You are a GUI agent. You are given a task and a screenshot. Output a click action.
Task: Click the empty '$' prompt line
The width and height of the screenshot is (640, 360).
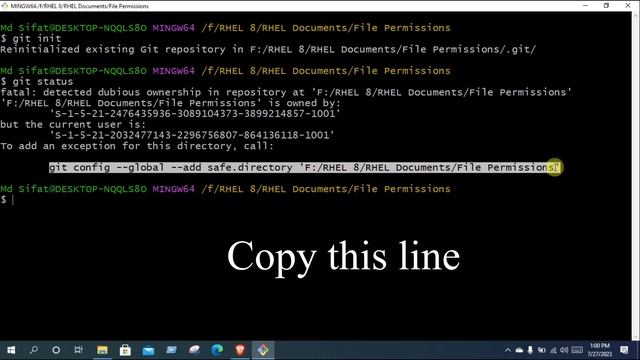(7, 200)
